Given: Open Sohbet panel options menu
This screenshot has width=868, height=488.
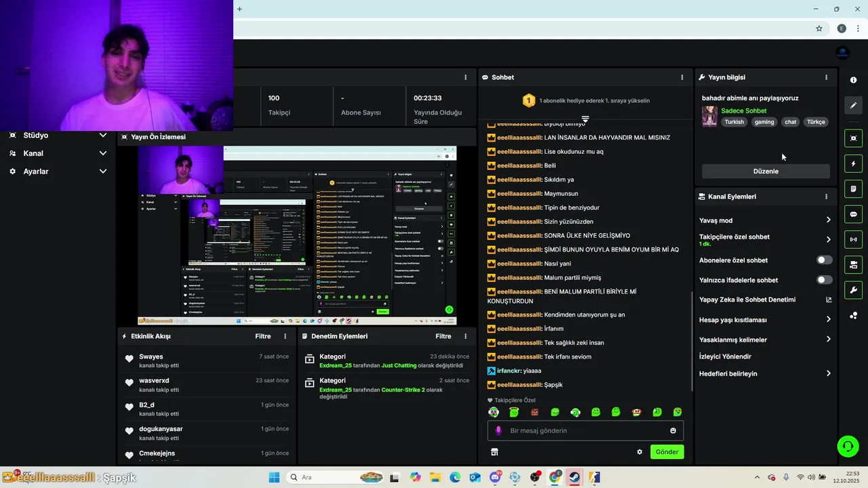Looking at the screenshot, I should point(682,77).
